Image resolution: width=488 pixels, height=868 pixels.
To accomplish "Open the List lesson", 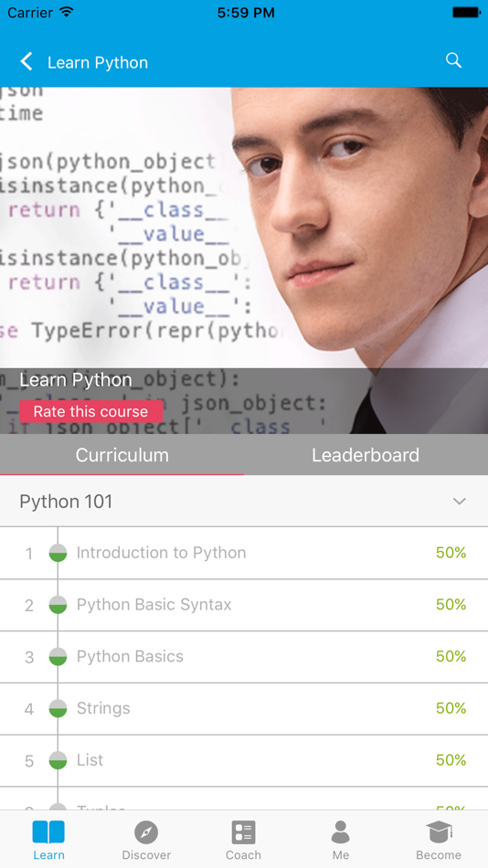I will [x=244, y=760].
